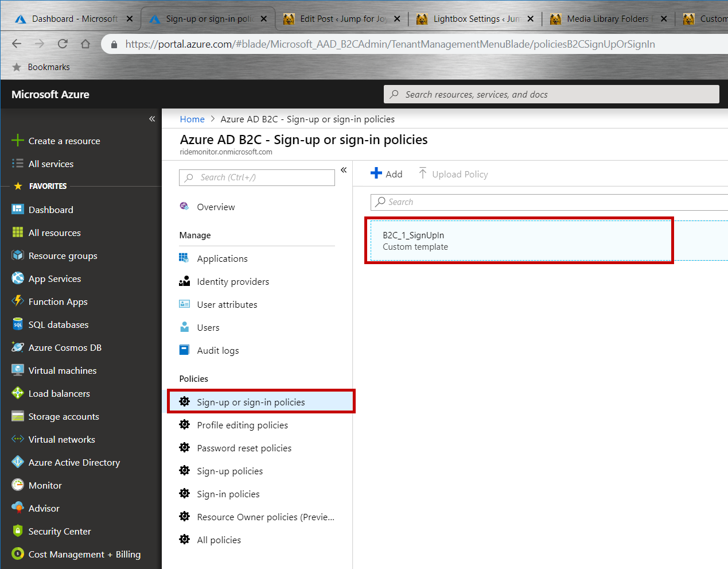Click the Microsoft Azure portal title
728x569 pixels.
[50, 95]
